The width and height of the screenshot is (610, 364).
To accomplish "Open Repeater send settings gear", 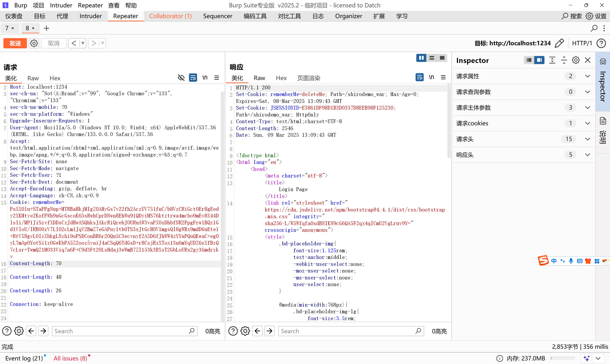I will (x=34, y=43).
